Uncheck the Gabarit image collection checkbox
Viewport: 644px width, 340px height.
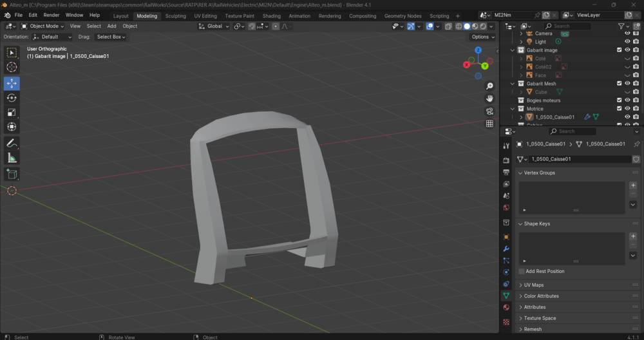point(619,50)
